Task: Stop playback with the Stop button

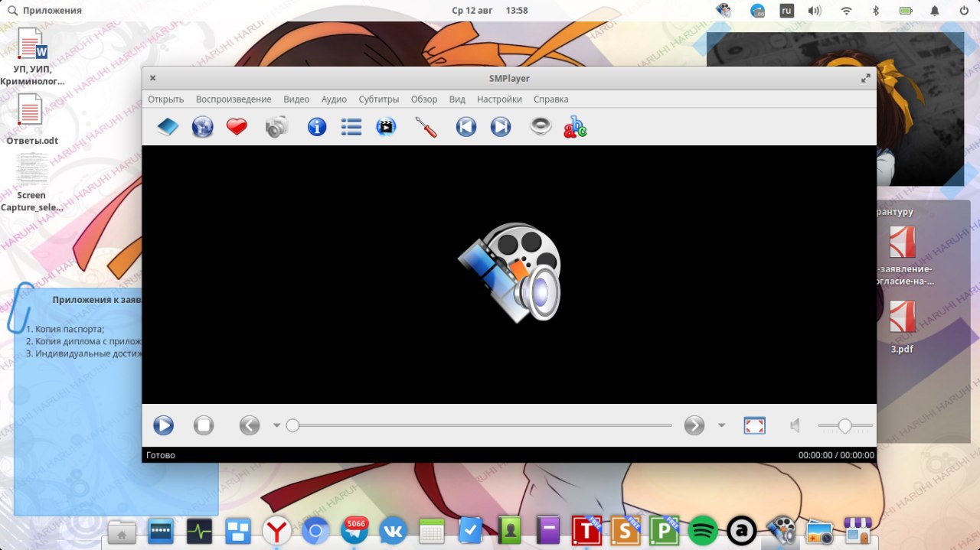Action: tap(204, 425)
